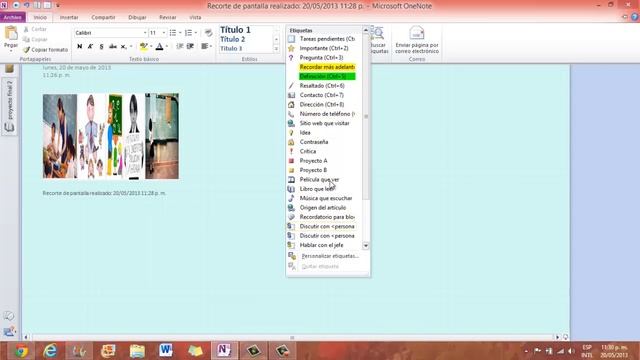This screenshot has width=640, height=360.
Task: Open numbered list dropdown arrow
Action: (196, 33)
